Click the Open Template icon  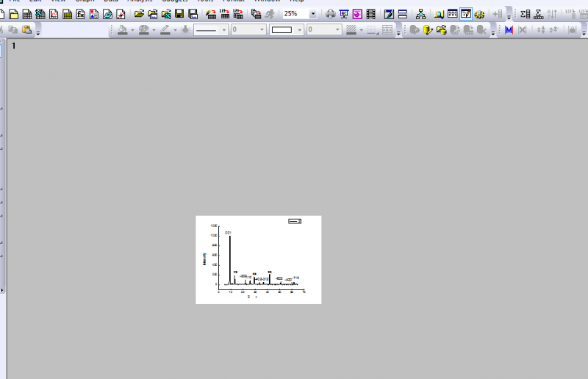coord(153,14)
